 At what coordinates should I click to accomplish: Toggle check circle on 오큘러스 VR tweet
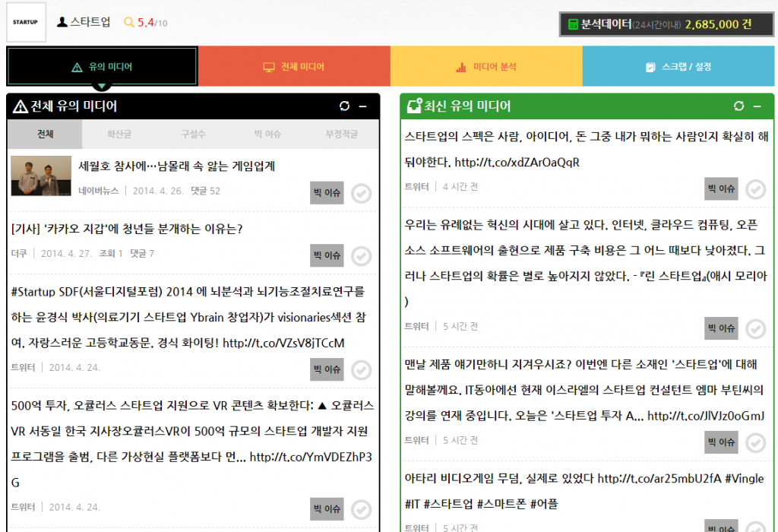[361, 510]
